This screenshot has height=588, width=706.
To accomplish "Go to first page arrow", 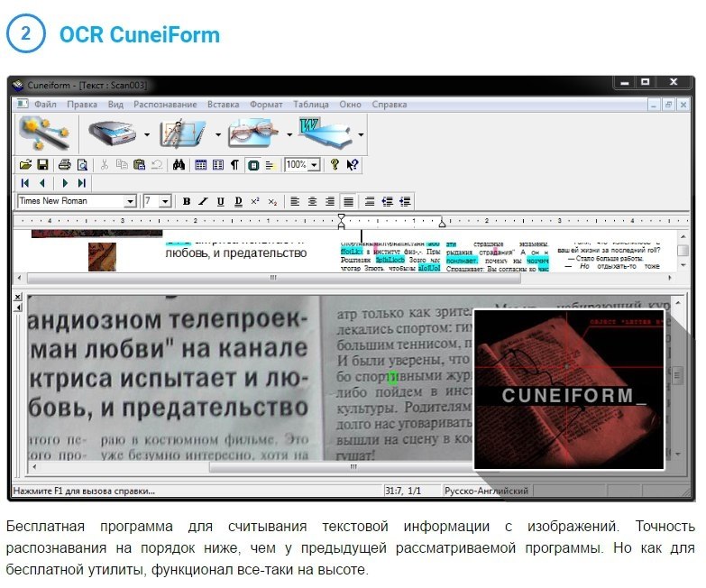I will pos(25,183).
